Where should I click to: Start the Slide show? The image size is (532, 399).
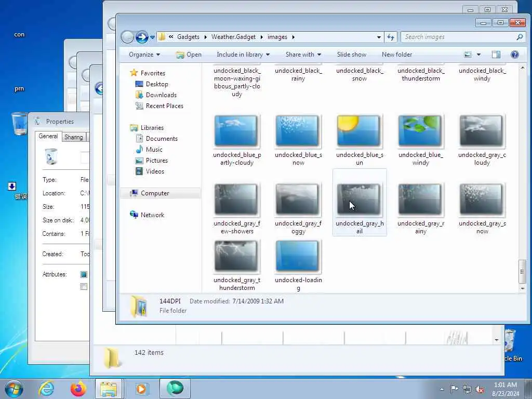pos(352,55)
